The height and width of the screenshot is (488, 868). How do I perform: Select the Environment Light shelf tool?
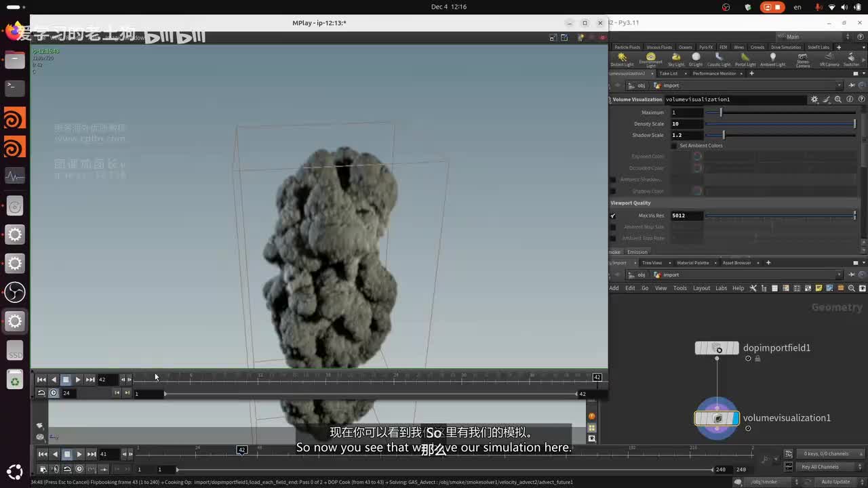point(650,59)
